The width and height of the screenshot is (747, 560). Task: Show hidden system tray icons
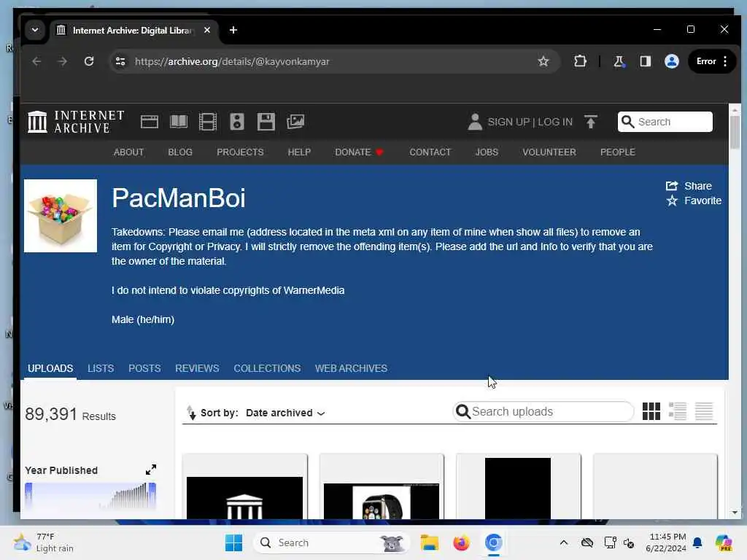point(564,542)
